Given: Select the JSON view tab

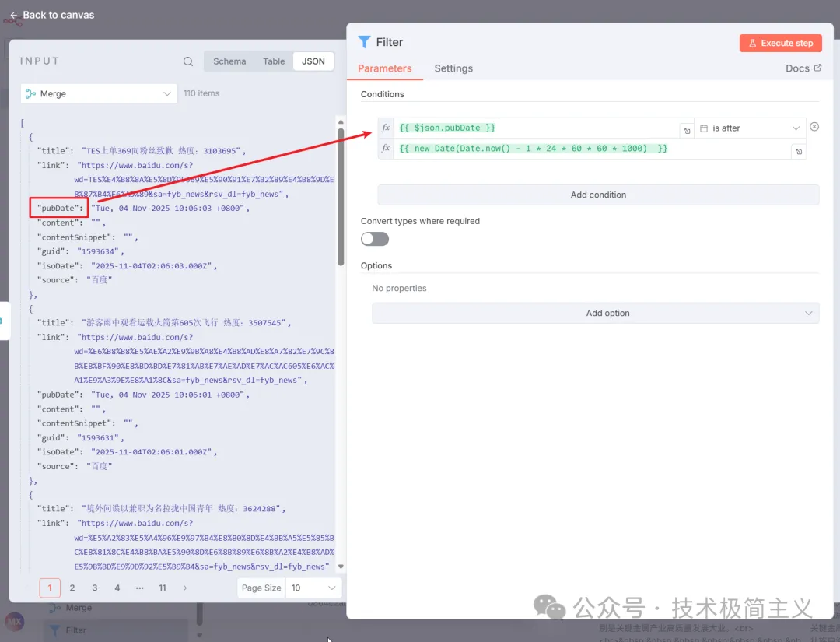Looking at the screenshot, I should tap(313, 61).
